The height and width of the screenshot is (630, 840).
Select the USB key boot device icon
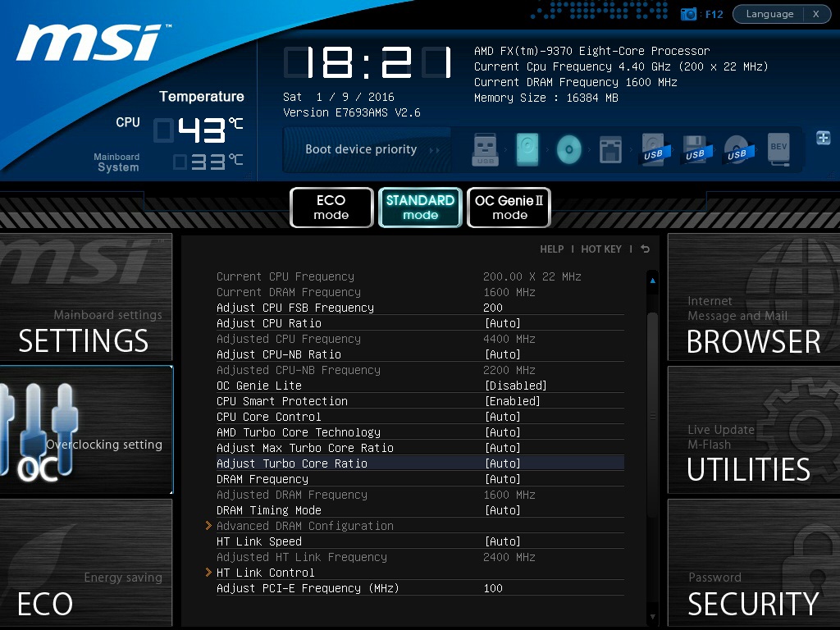pyautogui.click(x=486, y=149)
